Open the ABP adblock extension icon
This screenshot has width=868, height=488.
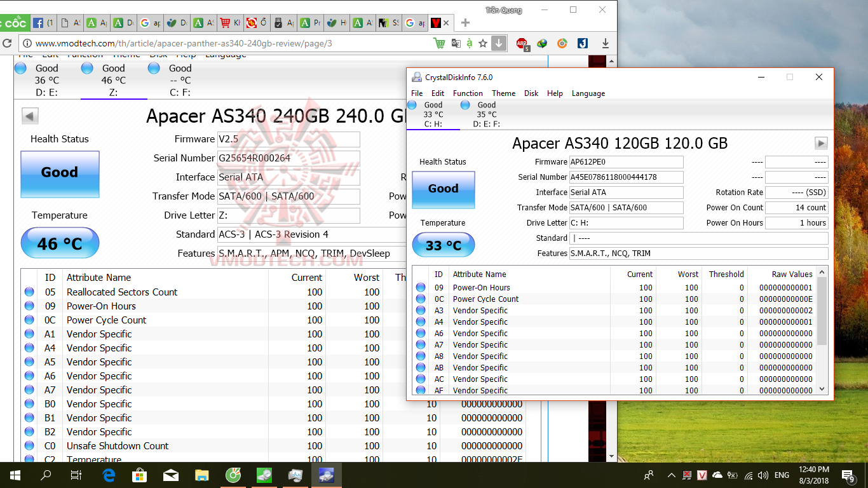click(522, 44)
